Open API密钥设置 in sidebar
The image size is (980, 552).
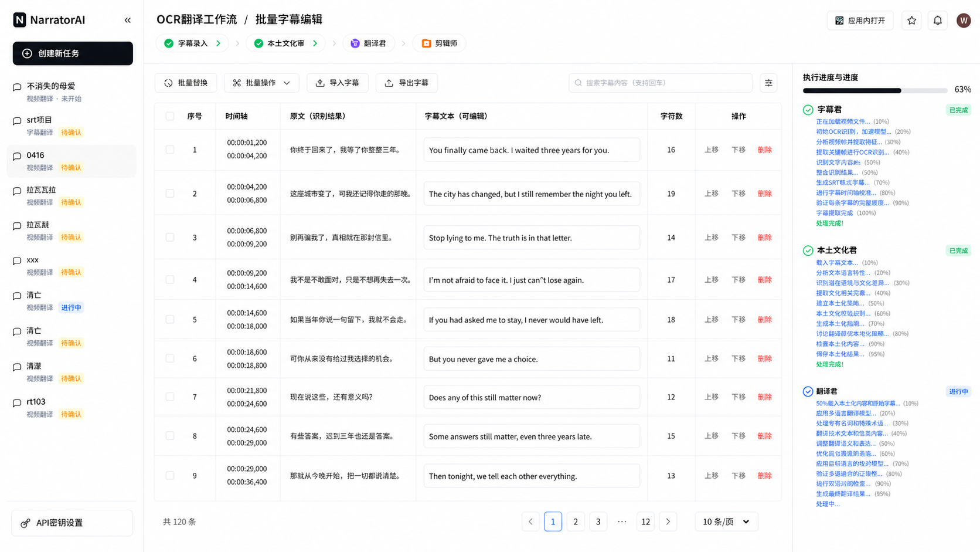tap(72, 523)
